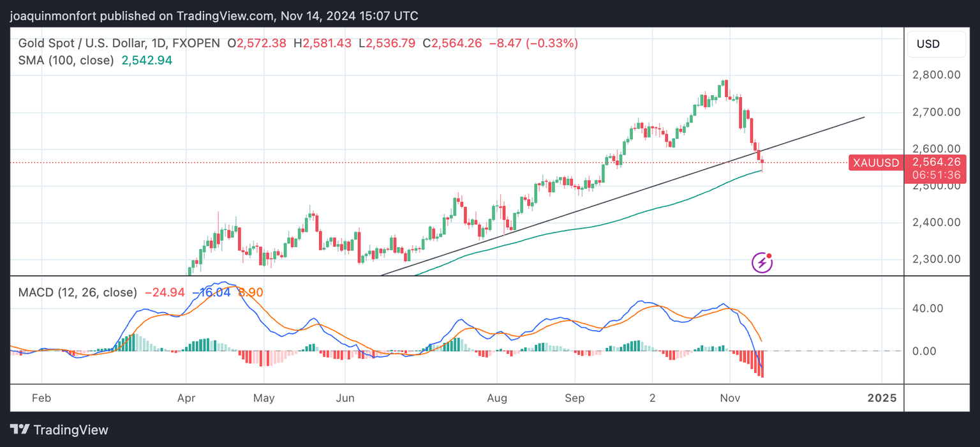Click the Nov label on time axis
Image resolution: width=980 pixels, height=447 pixels.
[729, 398]
